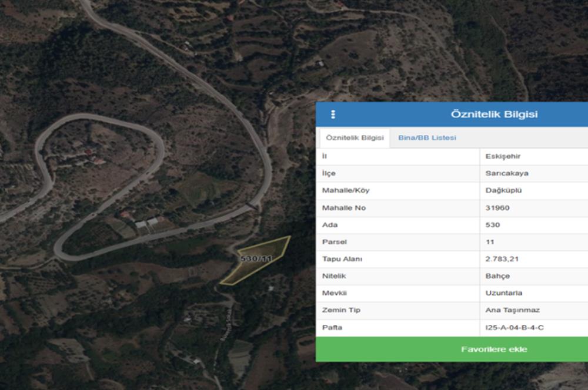Click the Sarıcakaya value in İlçe row

[x=507, y=173]
